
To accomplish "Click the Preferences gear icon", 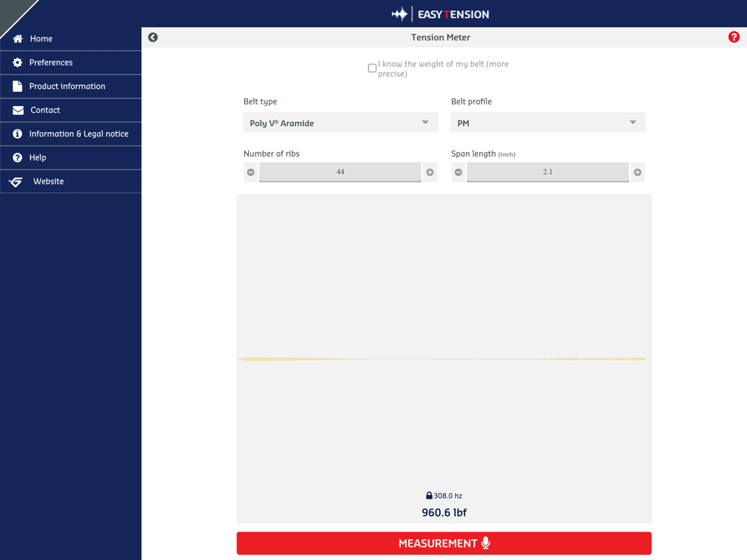I will [x=18, y=63].
